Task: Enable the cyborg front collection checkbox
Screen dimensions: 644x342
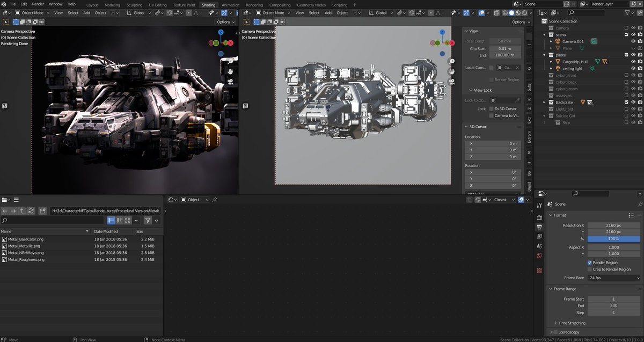Action: pos(626,75)
